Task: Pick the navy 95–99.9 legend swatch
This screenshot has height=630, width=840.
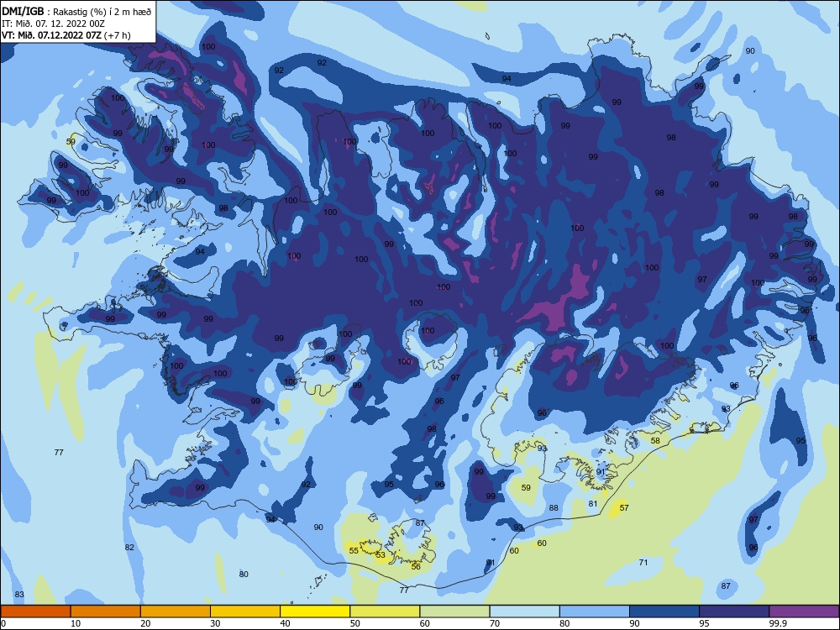Action: (734, 612)
